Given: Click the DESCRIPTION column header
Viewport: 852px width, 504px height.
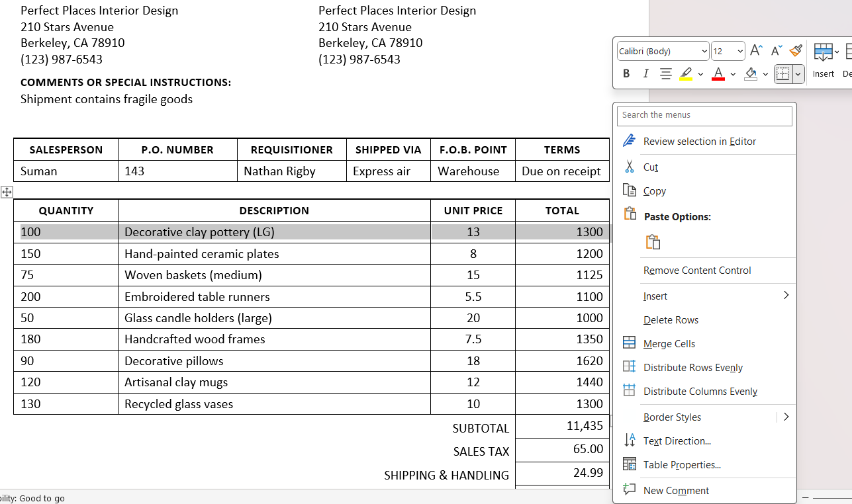Looking at the screenshot, I should [274, 211].
